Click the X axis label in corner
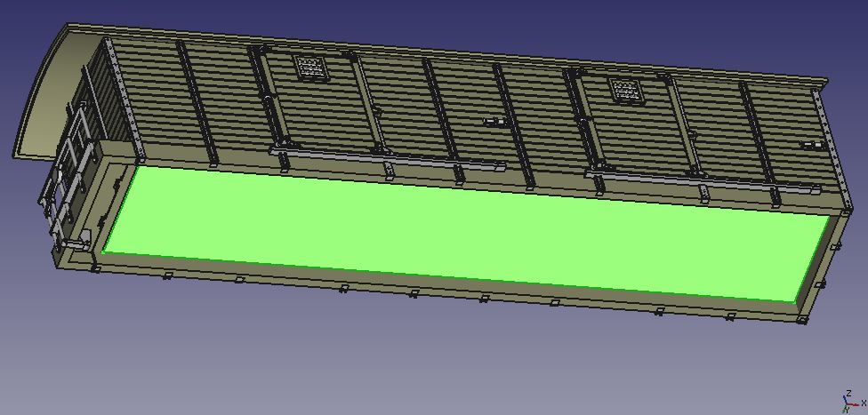 pyautogui.click(x=864, y=403)
